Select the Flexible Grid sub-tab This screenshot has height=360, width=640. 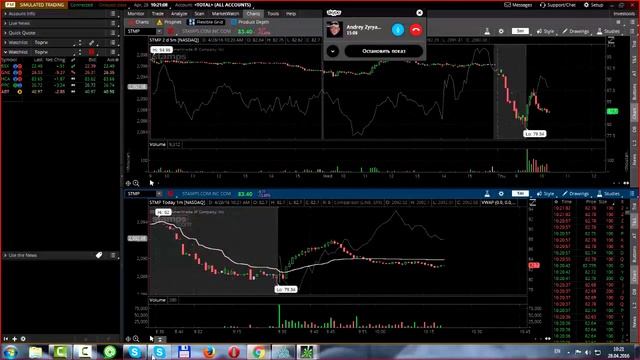(x=206, y=22)
